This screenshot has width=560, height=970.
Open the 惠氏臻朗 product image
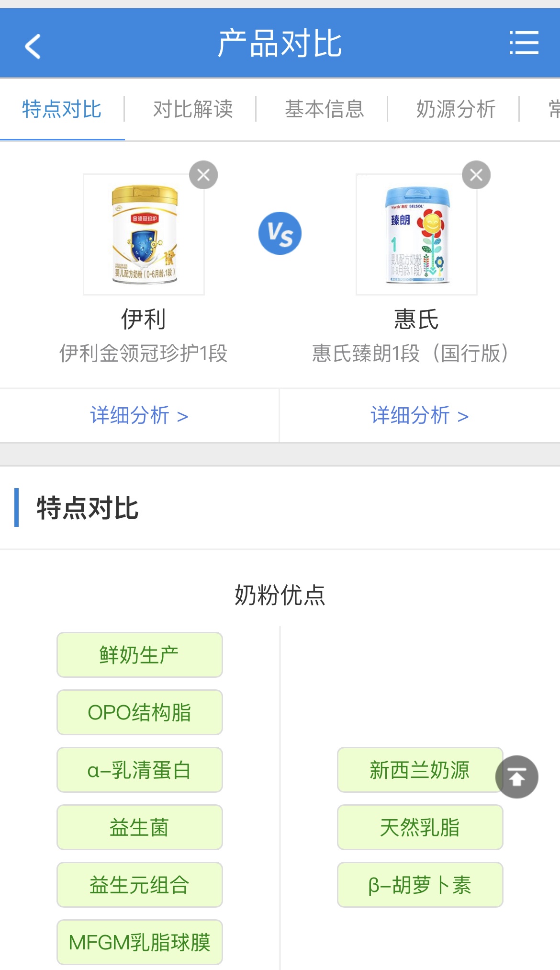click(416, 234)
